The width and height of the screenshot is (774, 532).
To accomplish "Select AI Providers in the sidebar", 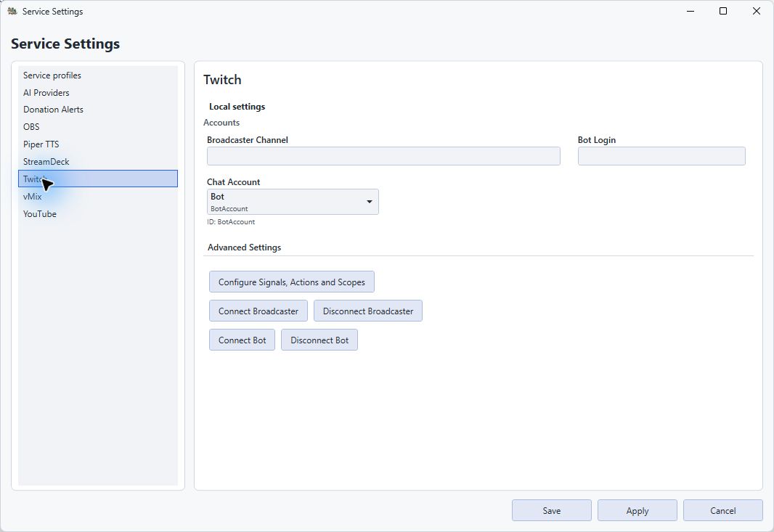I will tap(98, 92).
